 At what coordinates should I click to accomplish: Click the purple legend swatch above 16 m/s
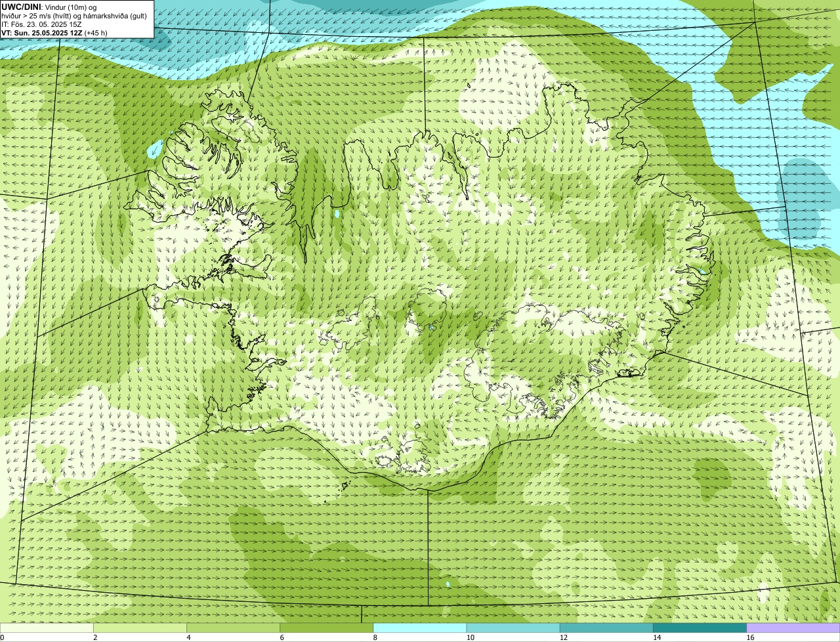(793, 628)
